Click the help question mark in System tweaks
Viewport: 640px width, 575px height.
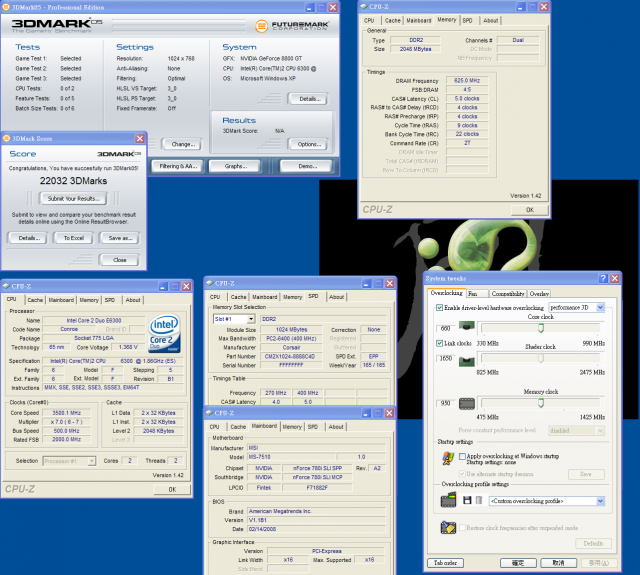[x=603, y=278]
